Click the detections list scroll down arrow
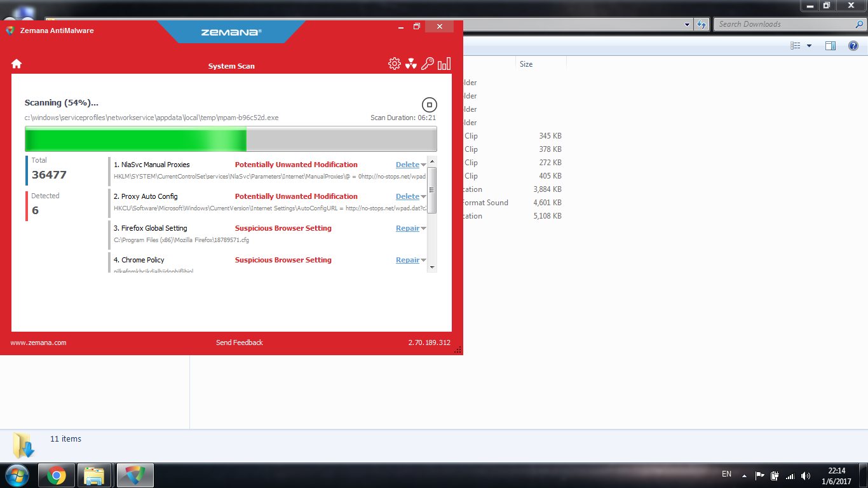This screenshot has width=868, height=488. 432,268
